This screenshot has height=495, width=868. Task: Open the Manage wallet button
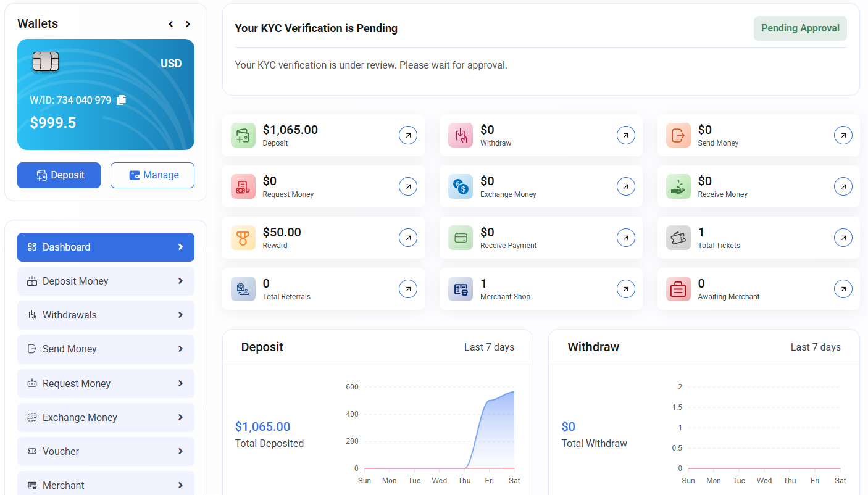click(152, 175)
